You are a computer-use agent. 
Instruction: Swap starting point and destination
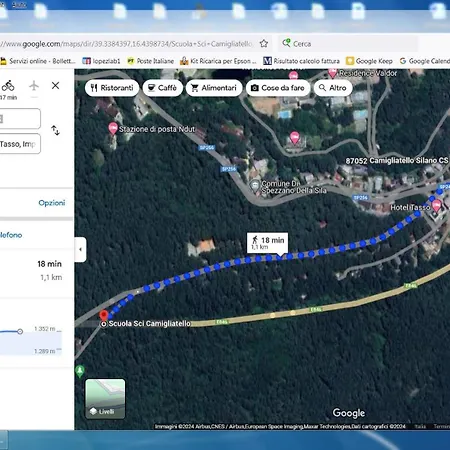55,130
